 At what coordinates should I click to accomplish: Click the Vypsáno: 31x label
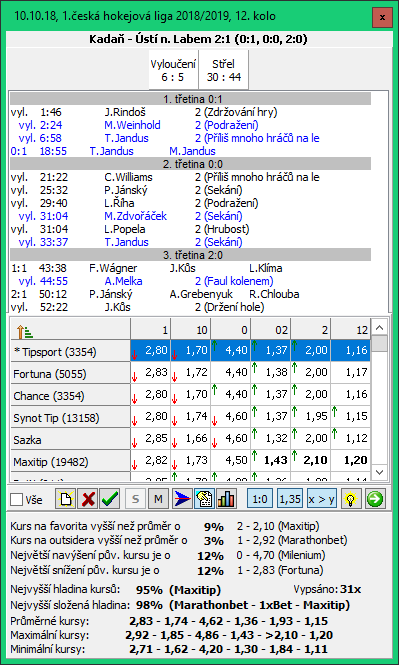point(327,589)
